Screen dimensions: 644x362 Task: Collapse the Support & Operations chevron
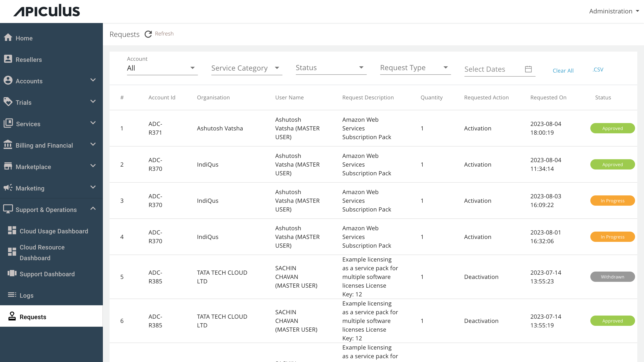click(x=93, y=209)
